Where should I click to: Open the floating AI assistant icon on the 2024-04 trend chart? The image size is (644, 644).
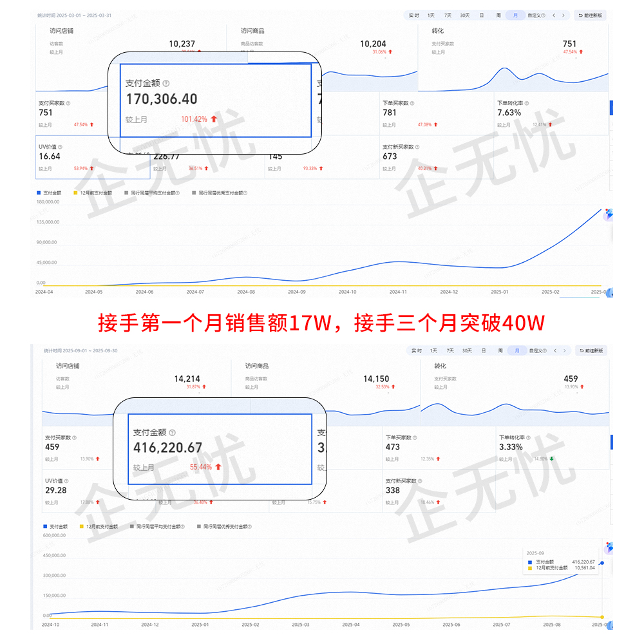pos(608,215)
